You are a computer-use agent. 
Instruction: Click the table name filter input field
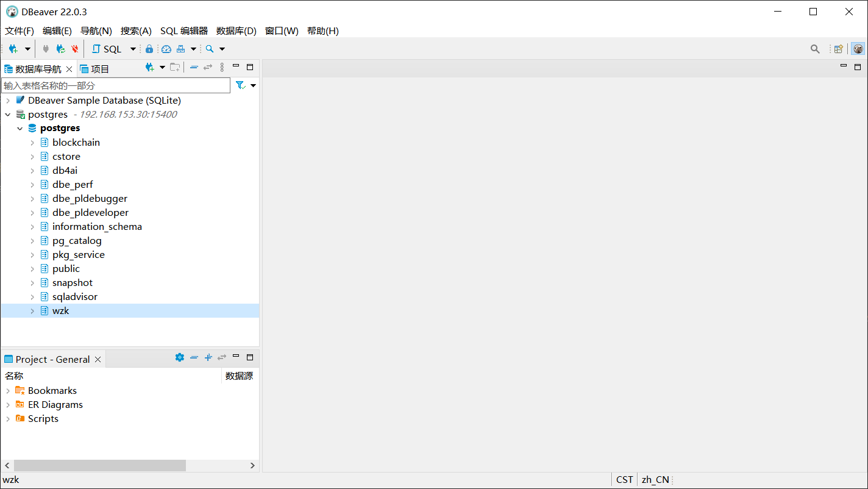point(116,85)
